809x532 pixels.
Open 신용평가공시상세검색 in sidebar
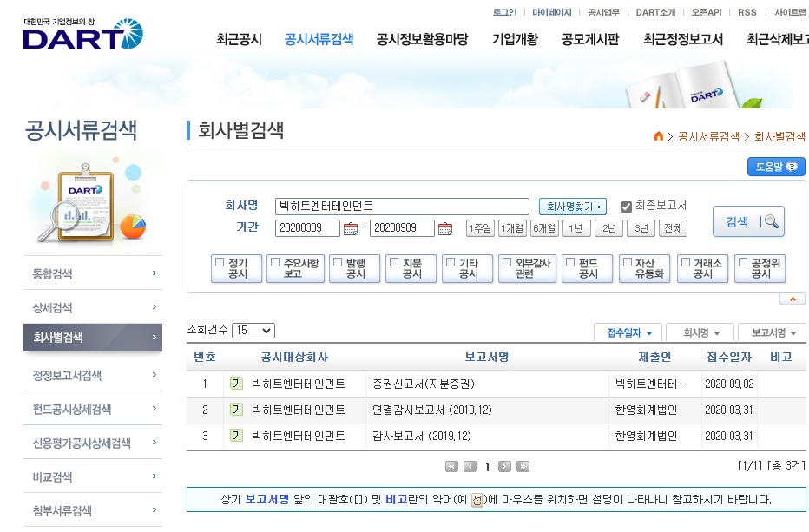pyautogui.click(x=93, y=443)
